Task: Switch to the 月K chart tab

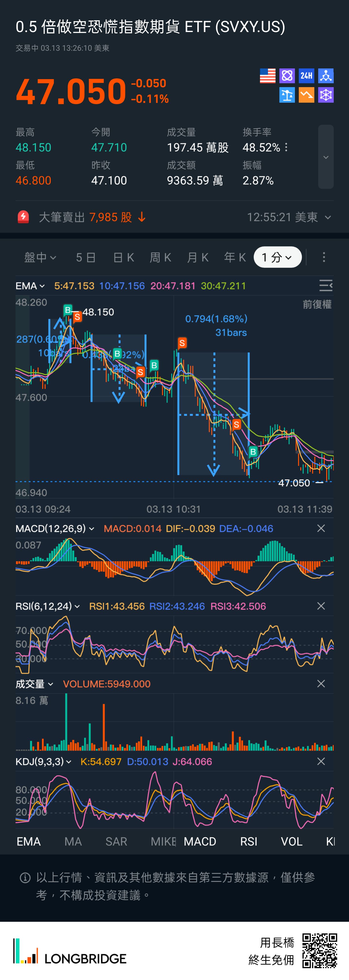Action: (198, 257)
